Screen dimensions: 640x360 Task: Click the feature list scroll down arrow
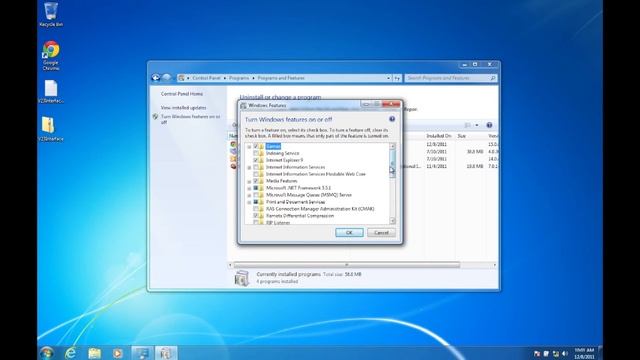pos(392,221)
